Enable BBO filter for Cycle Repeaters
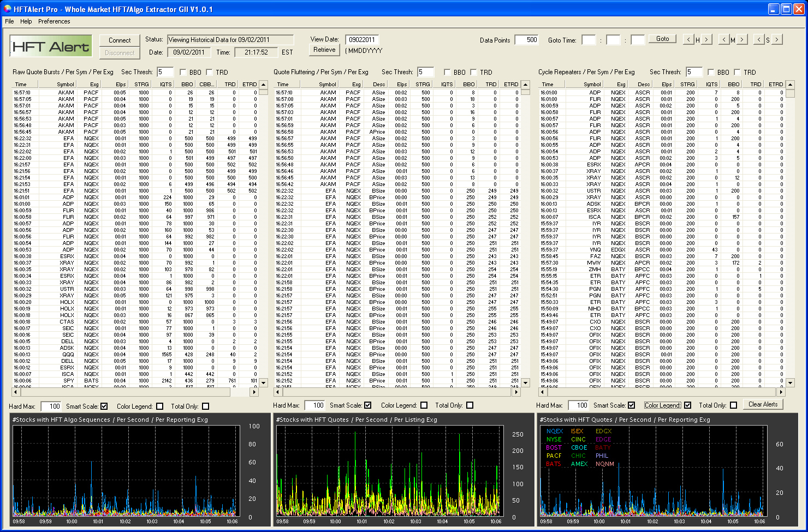Screen dimensions: 808x532 pyautogui.click(x=711, y=72)
